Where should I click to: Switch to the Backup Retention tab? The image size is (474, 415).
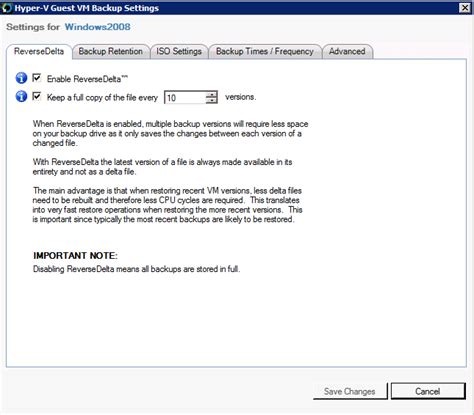111,51
